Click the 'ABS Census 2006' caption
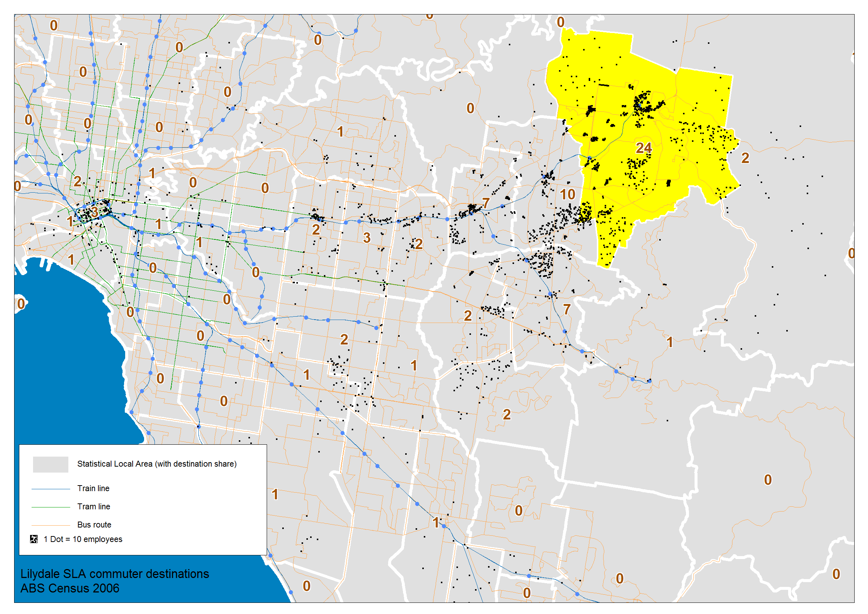Image resolution: width=868 pixels, height=614 pixels. (x=69, y=589)
